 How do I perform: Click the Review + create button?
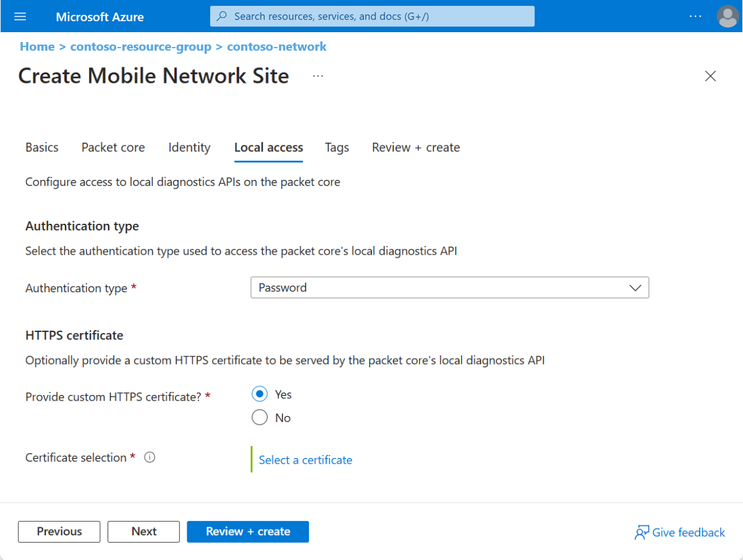coord(247,532)
